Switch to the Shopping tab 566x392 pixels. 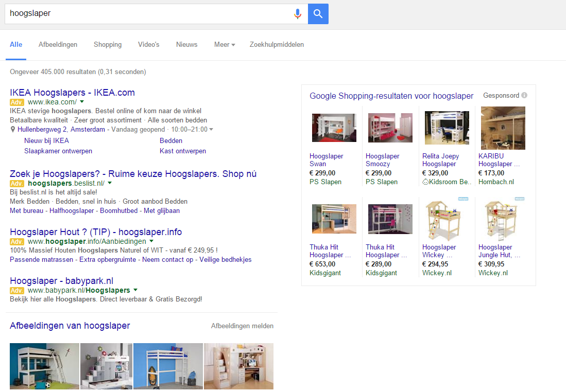point(108,44)
